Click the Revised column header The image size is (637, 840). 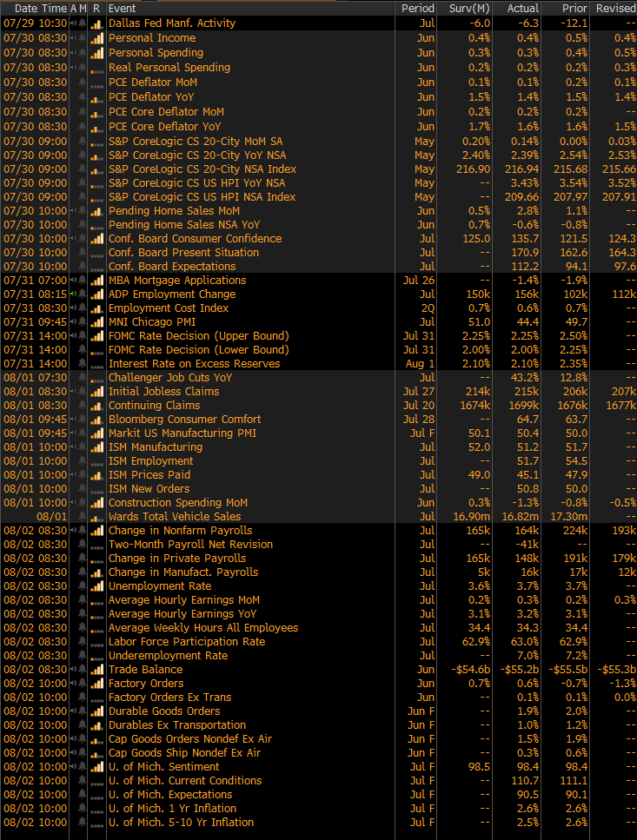click(614, 8)
